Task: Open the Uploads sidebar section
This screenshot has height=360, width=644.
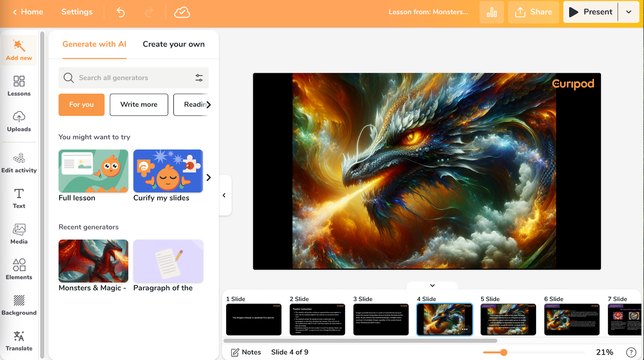Action: point(19,121)
